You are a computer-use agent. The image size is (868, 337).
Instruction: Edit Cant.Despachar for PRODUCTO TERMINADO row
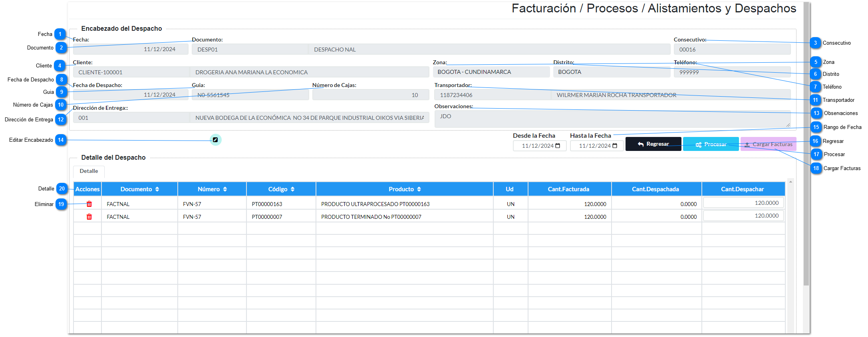[x=743, y=216]
